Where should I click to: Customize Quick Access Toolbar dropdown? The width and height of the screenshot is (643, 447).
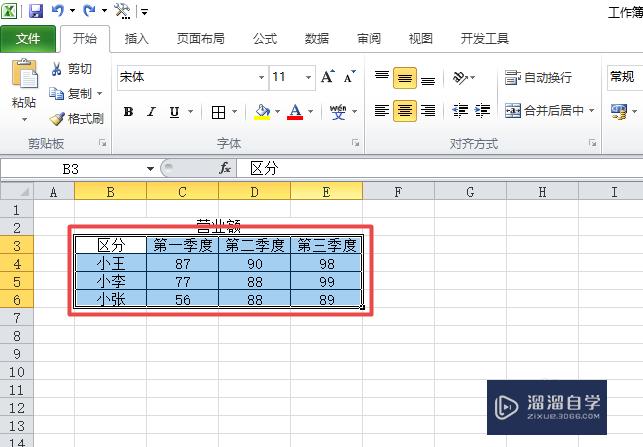tap(144, 12)
